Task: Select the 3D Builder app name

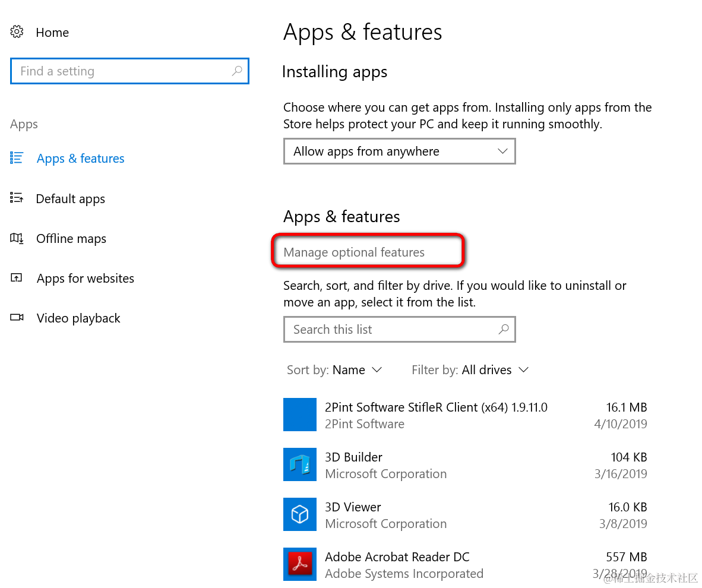Action: tap(354, 457)
